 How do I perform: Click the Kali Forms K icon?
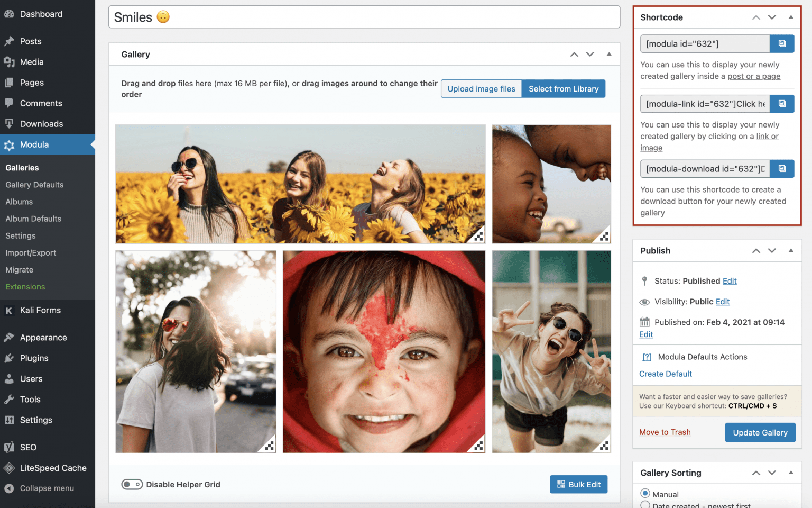[x=9, y=311]
